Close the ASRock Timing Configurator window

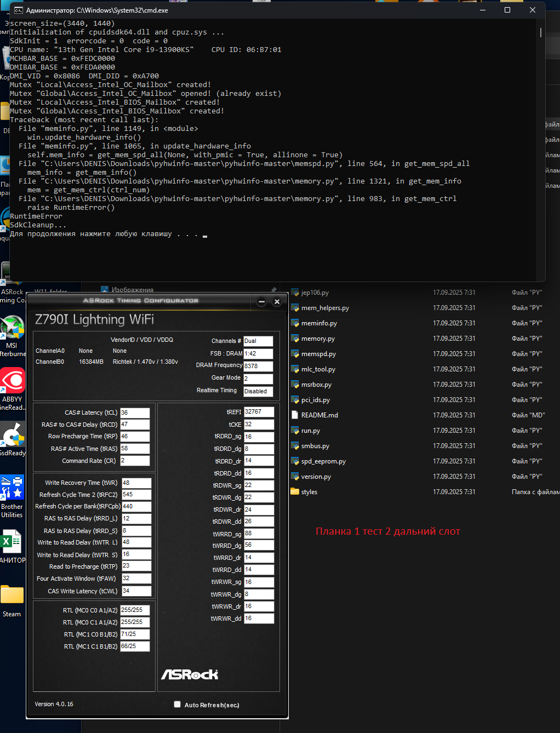click(277, 302)
